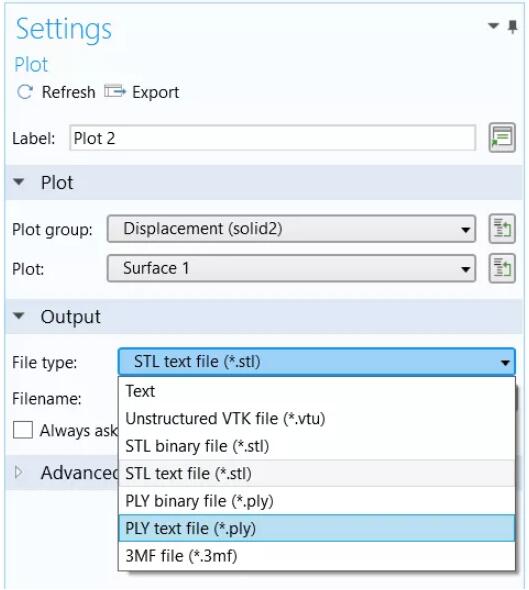
Task: Pin the Settings window with pushpin icon
Action: [x=512, y=27]
